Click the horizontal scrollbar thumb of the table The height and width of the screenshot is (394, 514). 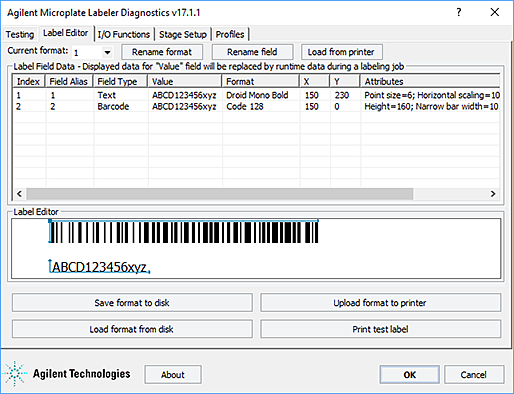point(220,194)
